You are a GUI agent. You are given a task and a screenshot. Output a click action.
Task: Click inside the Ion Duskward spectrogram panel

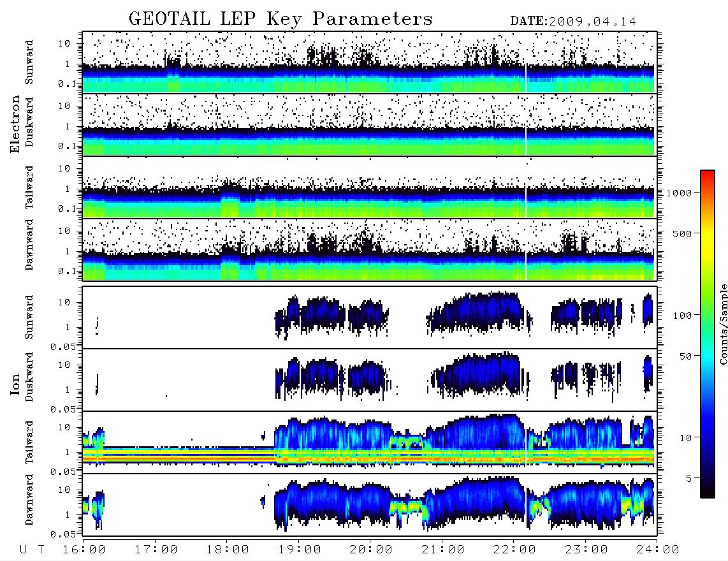click(370, 379)
